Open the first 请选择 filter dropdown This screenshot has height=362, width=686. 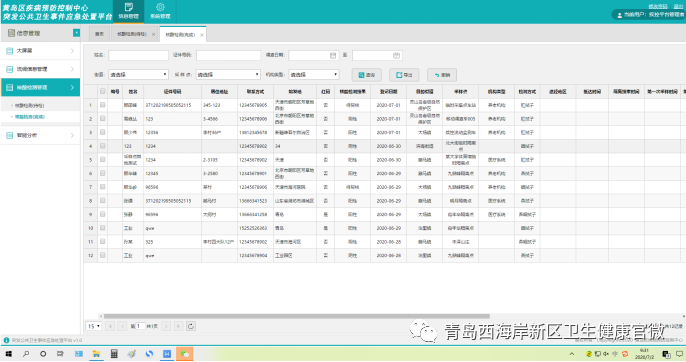click(138, 75)
